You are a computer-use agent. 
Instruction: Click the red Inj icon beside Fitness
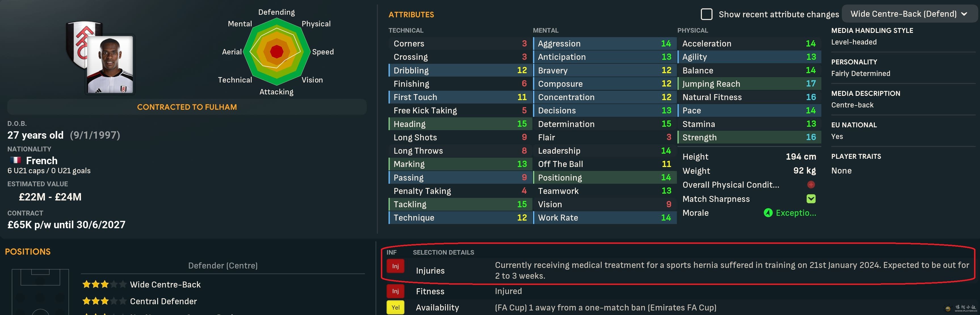[x=395, y=291]
